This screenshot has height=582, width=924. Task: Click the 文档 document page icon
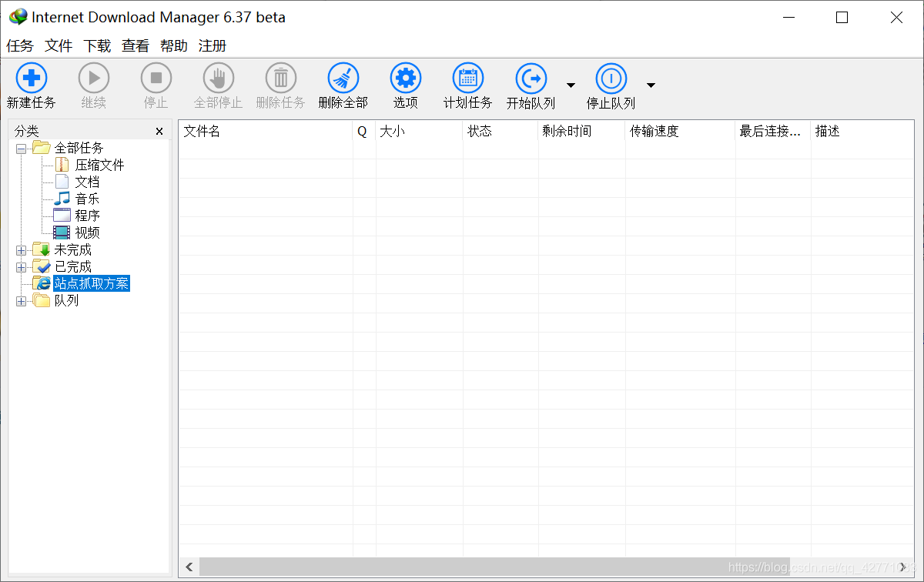62,182
